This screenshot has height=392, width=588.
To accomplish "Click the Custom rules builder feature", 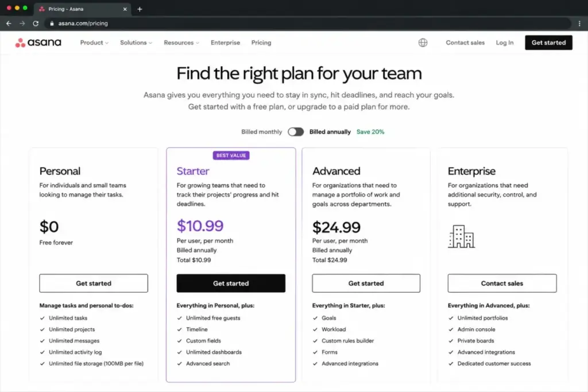I will (x=347, y=341).
